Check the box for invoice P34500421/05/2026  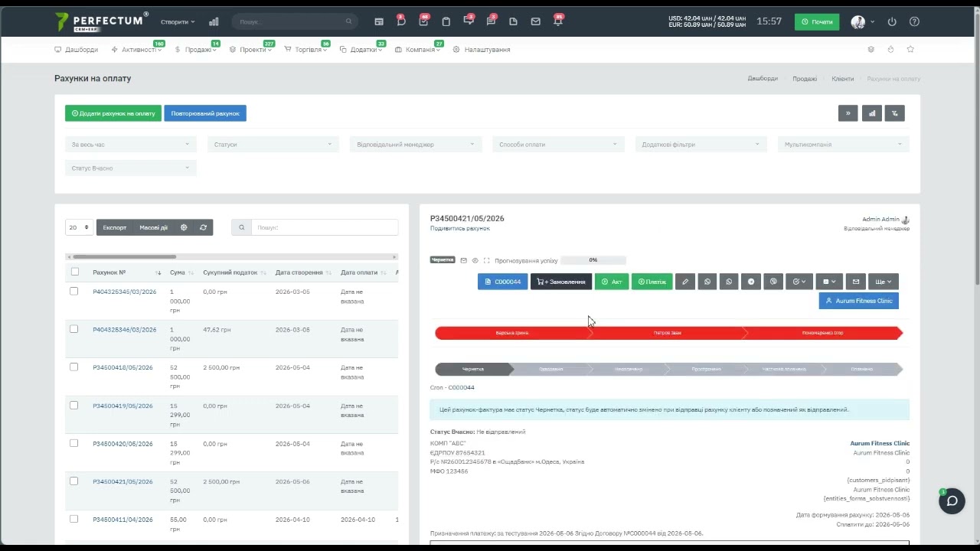pos(74,481)
